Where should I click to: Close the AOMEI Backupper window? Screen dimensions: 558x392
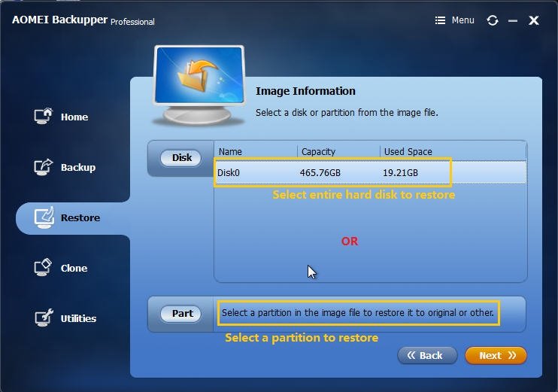pyautogui.click(x=534, y=20)
